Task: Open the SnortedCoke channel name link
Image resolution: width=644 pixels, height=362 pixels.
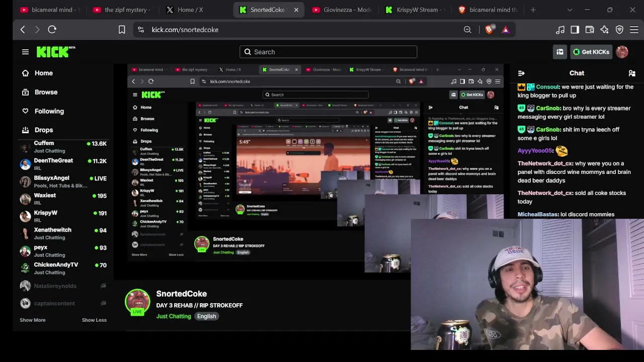Action: point(181,294)
